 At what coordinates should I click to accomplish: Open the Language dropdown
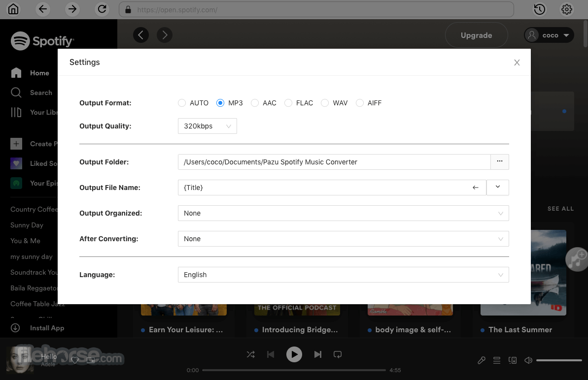343,275
